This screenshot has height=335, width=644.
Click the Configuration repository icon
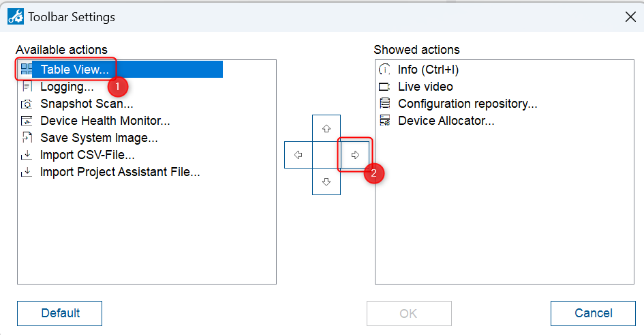[385, 104]
